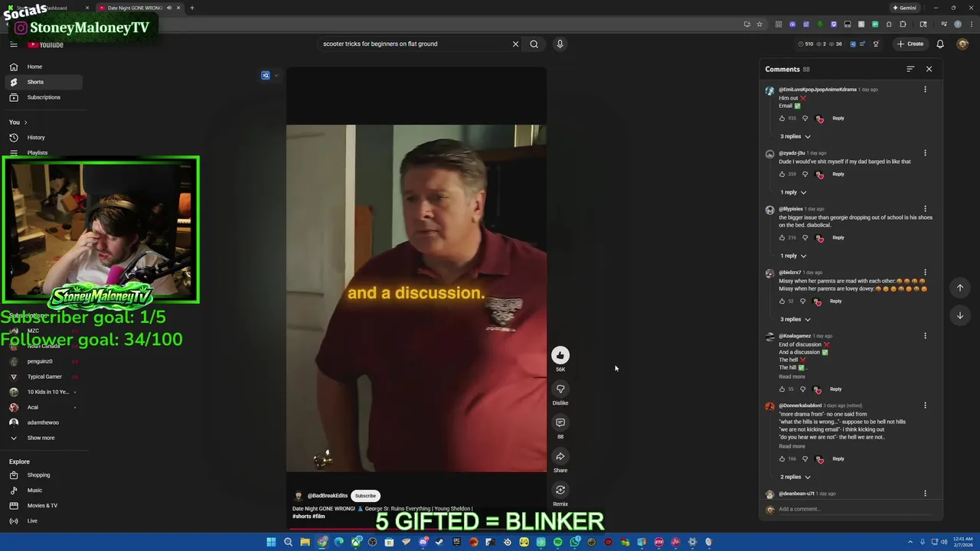
Task: Switch to the Date Night GONE WRONG tab
Action: pyautogui.click(x=139, y=8)
